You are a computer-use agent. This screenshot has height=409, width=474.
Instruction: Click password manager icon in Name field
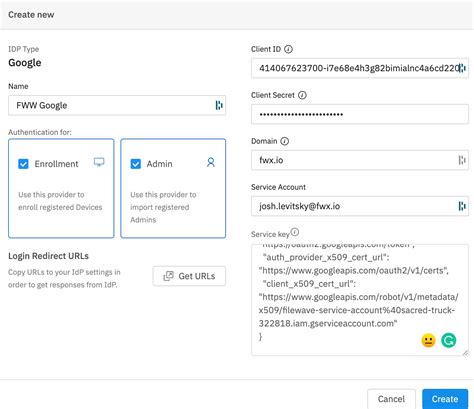coord(219,105)
